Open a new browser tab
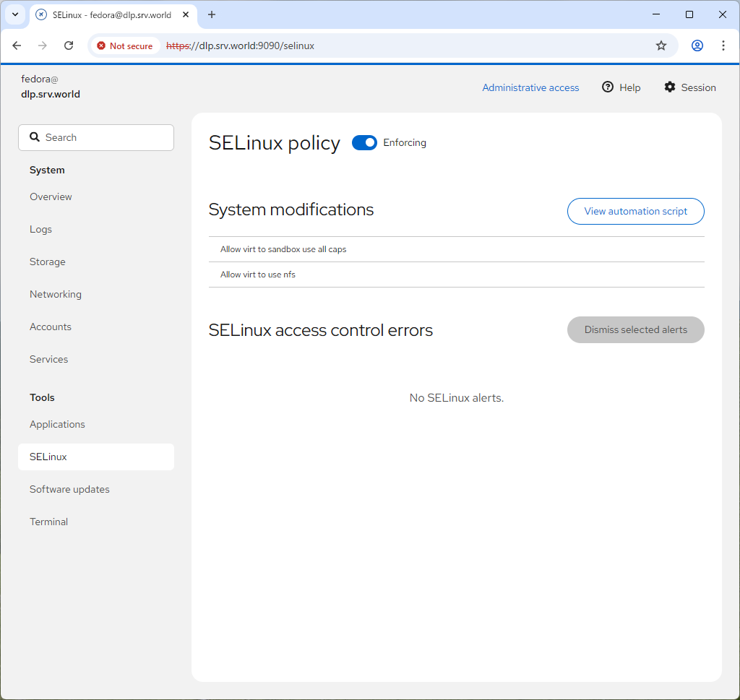Screen dimensions: 740x700 pyautogui.click(x=212, y=14)
